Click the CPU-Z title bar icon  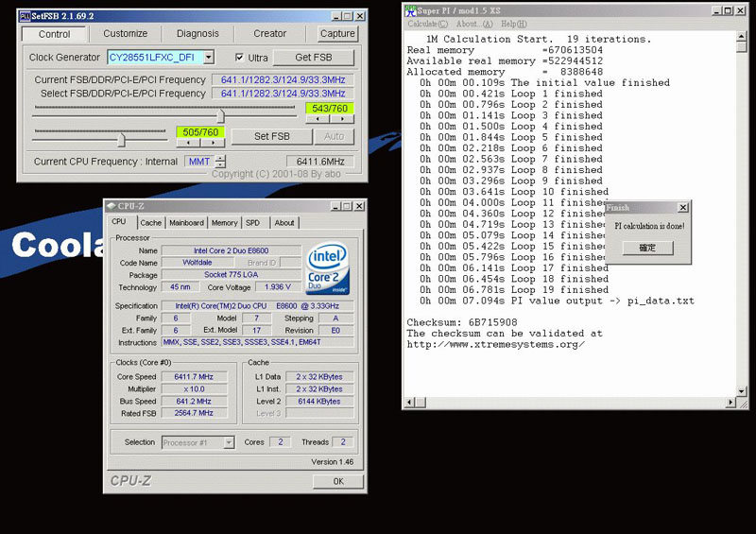tap(111, 205)
